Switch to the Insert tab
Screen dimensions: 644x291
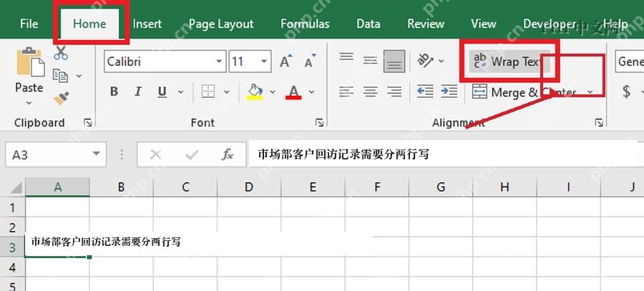pos(147,24)
